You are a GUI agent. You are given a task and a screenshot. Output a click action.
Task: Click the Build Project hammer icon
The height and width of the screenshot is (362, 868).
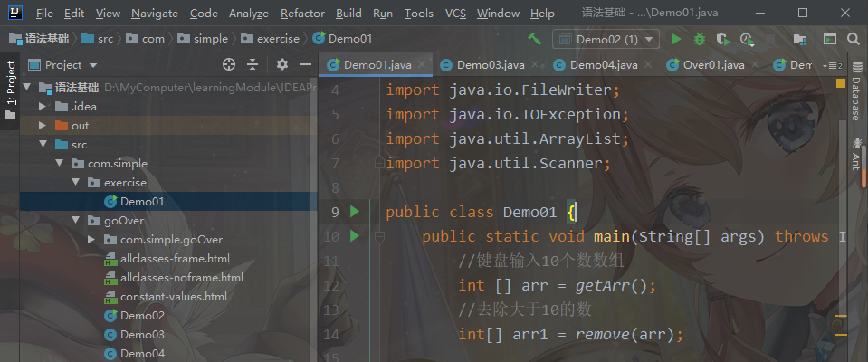coord(534,39)
